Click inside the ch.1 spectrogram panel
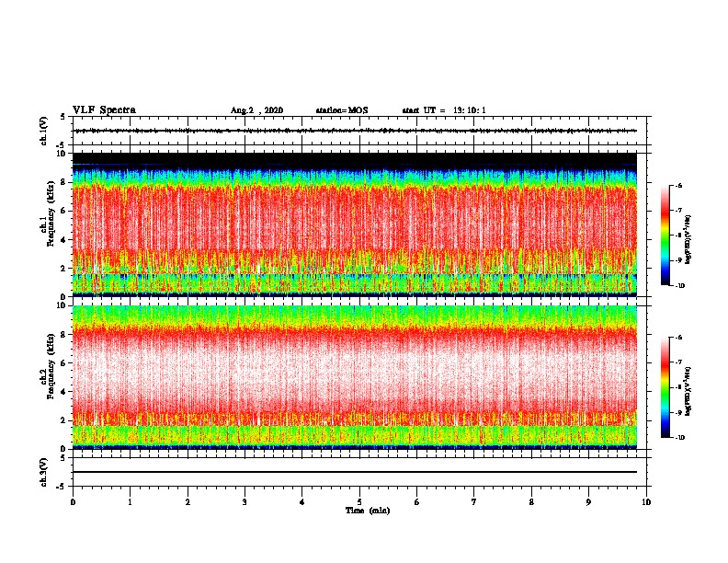 [x=355, y=224]
